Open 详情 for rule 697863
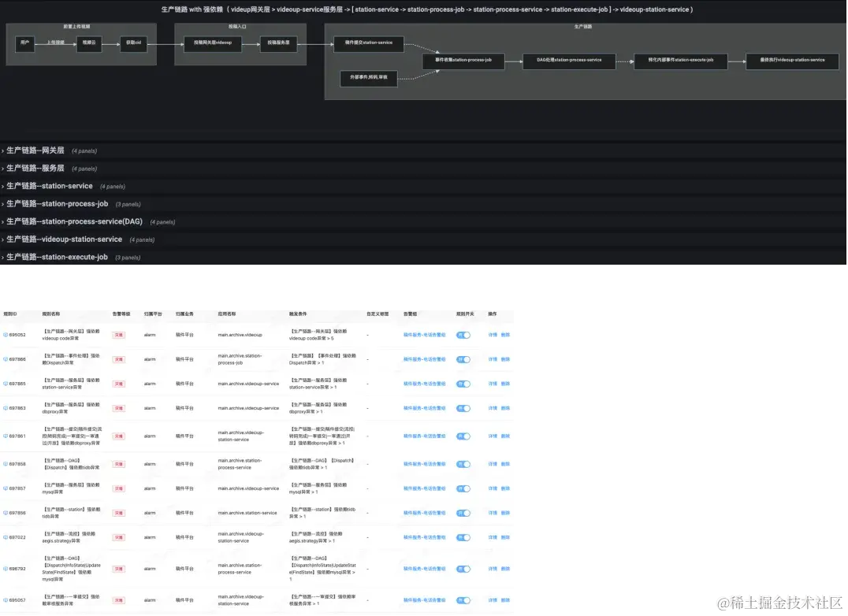The width and height of the screenshot is (848, 616). tap(493, 408)
